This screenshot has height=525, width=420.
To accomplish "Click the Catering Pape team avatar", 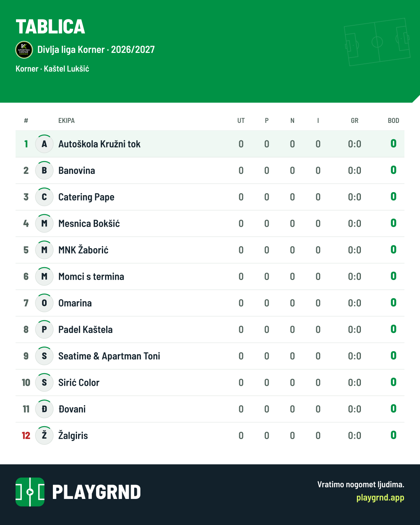I will 44,197.
